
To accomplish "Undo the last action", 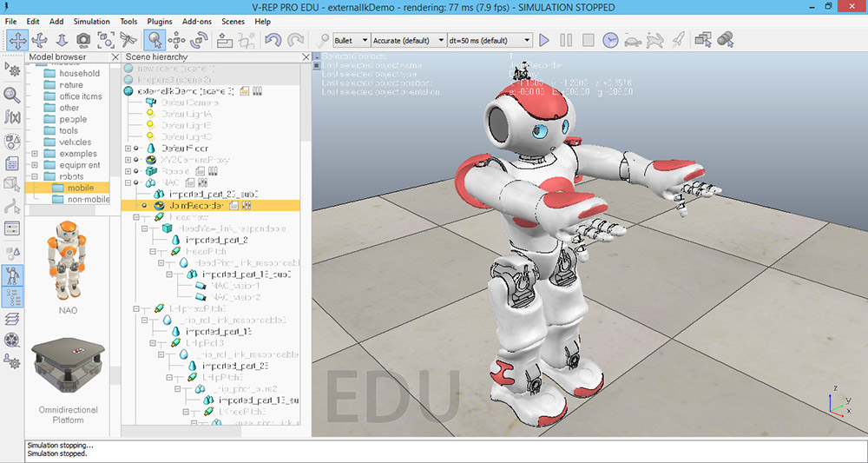I will pyautogui.click(x=273, y=41).
